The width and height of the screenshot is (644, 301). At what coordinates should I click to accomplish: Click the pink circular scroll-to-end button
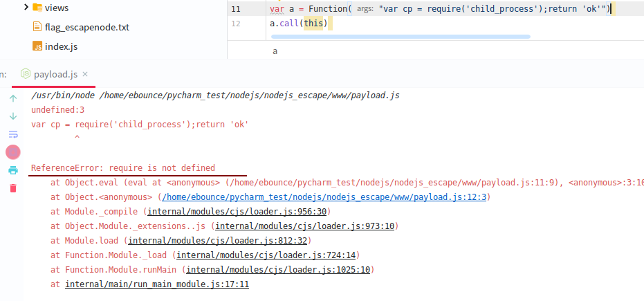click(12, 152)
